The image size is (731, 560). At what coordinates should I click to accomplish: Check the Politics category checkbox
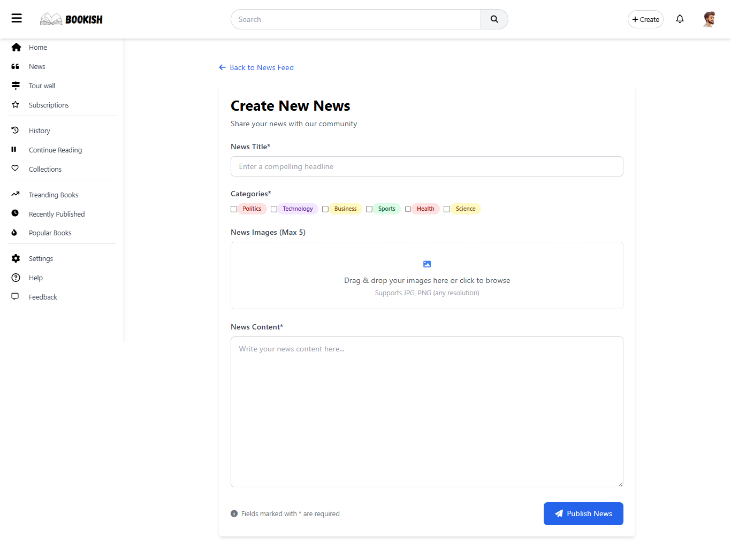234,209
